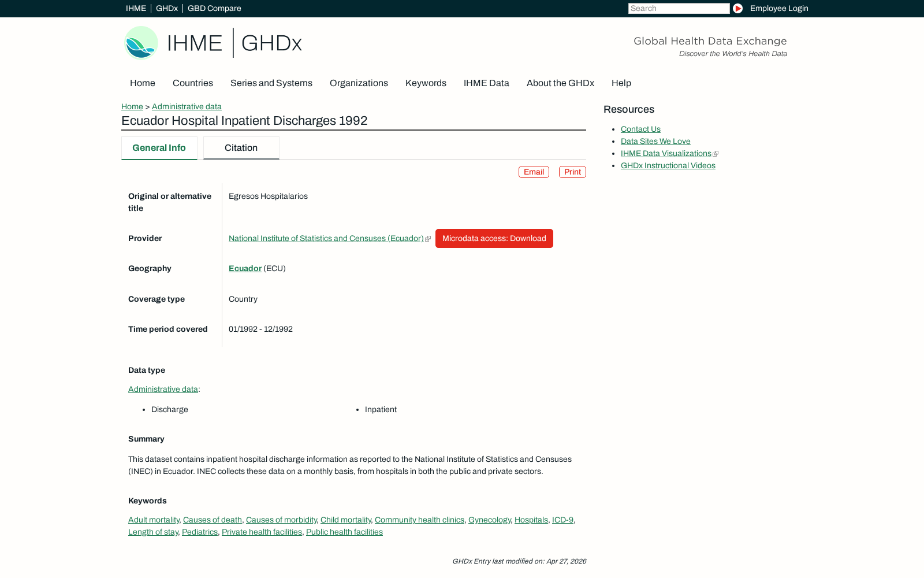The height and width of the screenshot is (578, 924).
Task: Open Hospitals keyword link
Action: coord(531,520)
